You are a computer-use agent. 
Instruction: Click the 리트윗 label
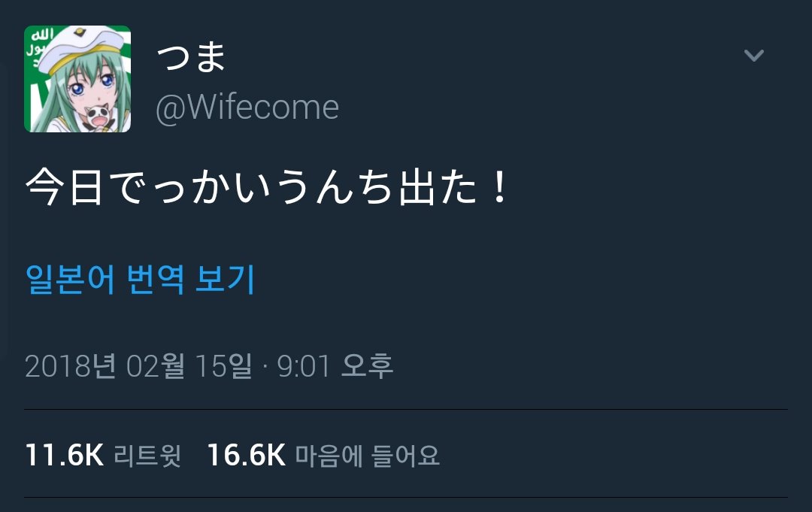pos(147,456)
